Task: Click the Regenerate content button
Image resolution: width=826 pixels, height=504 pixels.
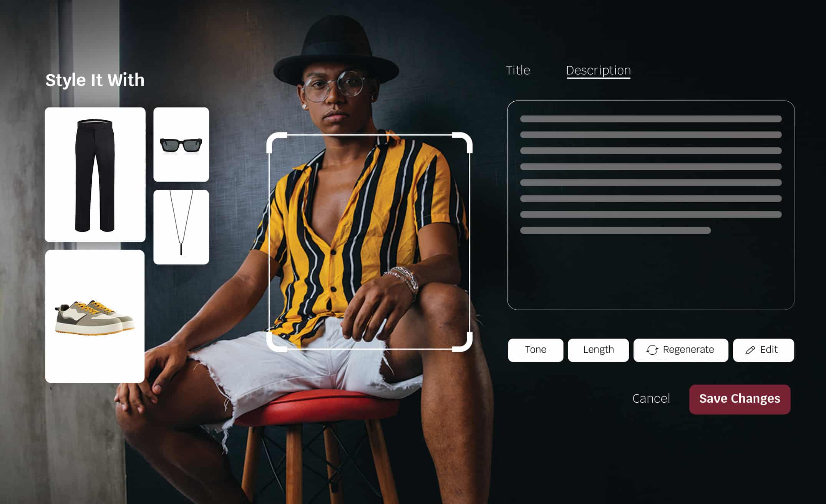Action: pos(680,350)
